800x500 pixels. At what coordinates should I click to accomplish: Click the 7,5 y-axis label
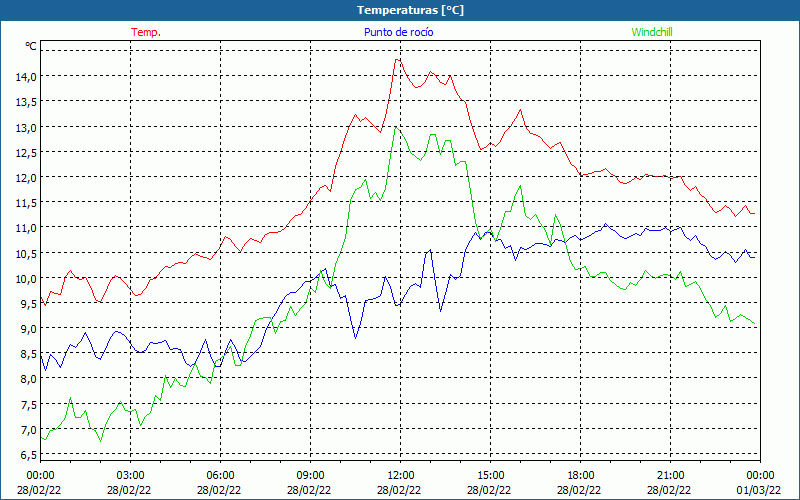coord(29,405)
